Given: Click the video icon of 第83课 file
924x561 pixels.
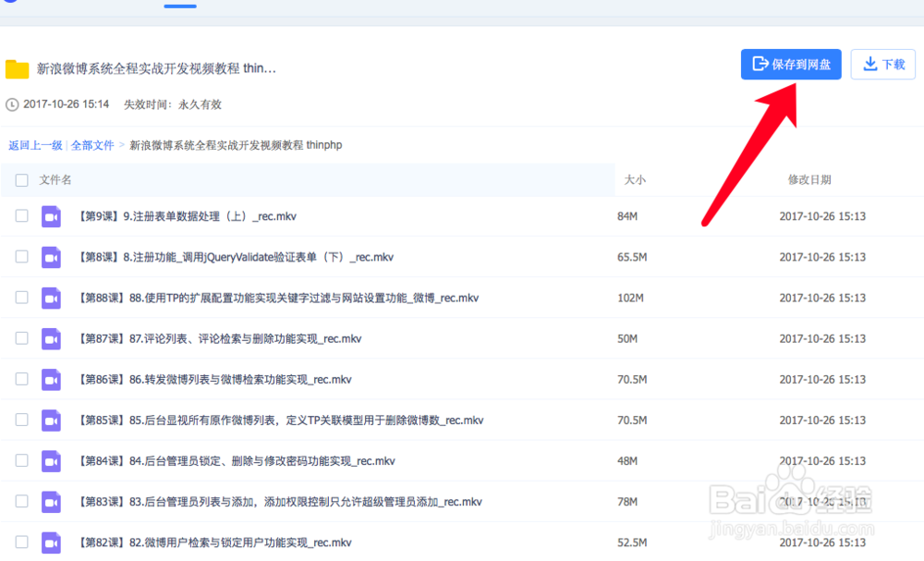Looking at the screenshot, I should tap(51, 502).
